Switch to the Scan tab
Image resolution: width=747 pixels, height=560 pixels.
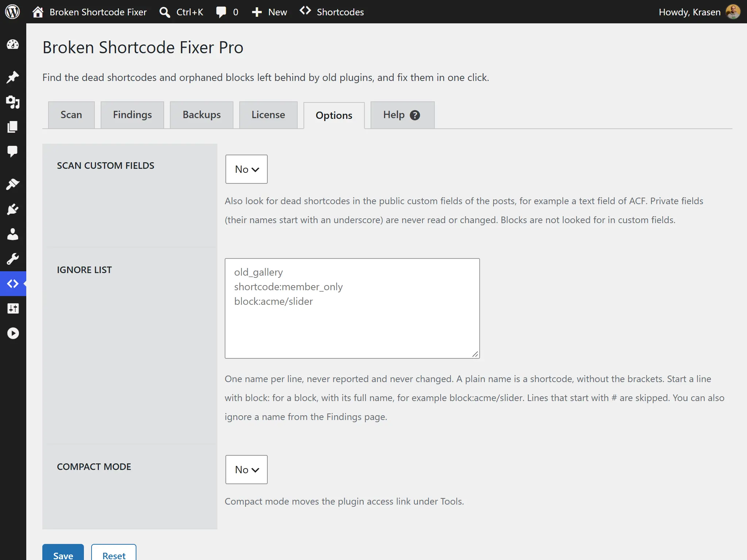[71, 115]
